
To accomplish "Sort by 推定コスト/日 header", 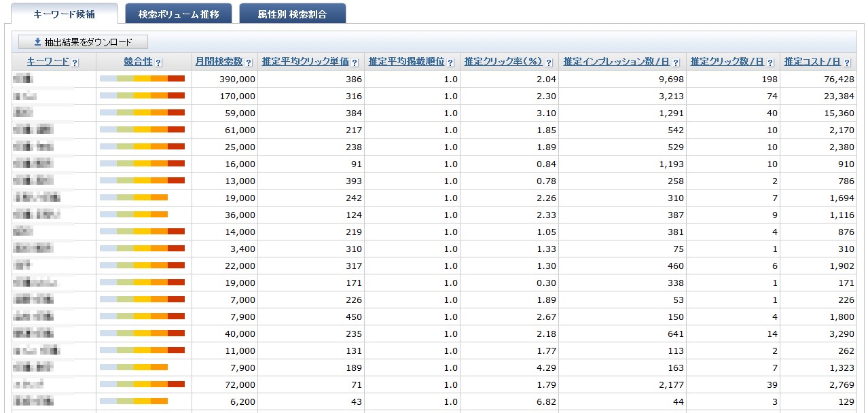I will point(812,61).
